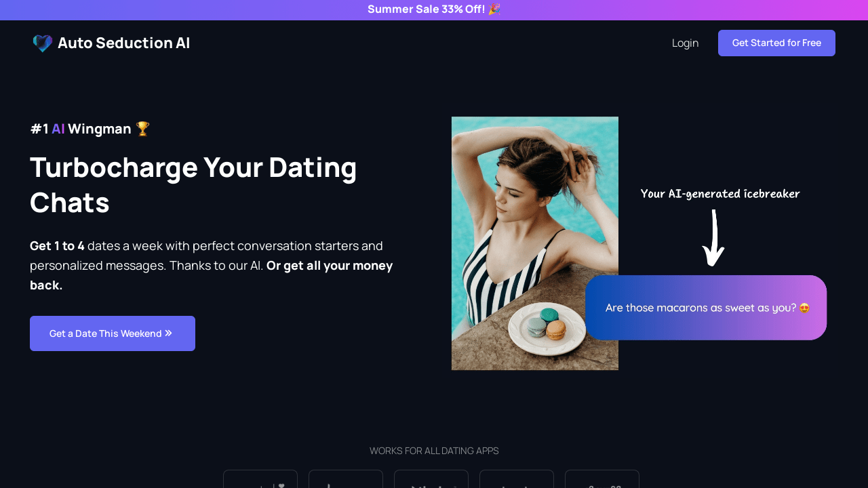The width and height of the screenshot is (868, 488).
Task: Click the purple AI word in tagline
Action: (58, 129)
